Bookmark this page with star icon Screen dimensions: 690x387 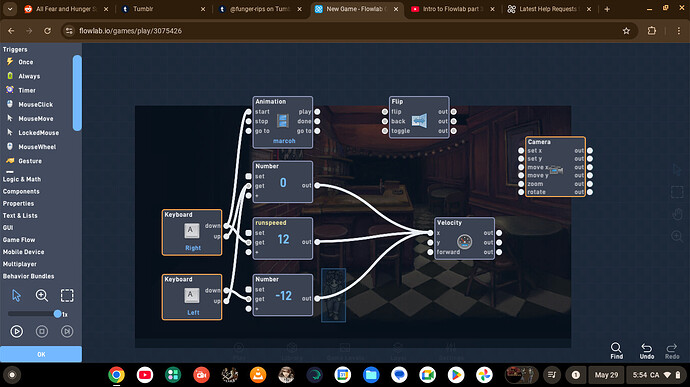click(626, 31)
